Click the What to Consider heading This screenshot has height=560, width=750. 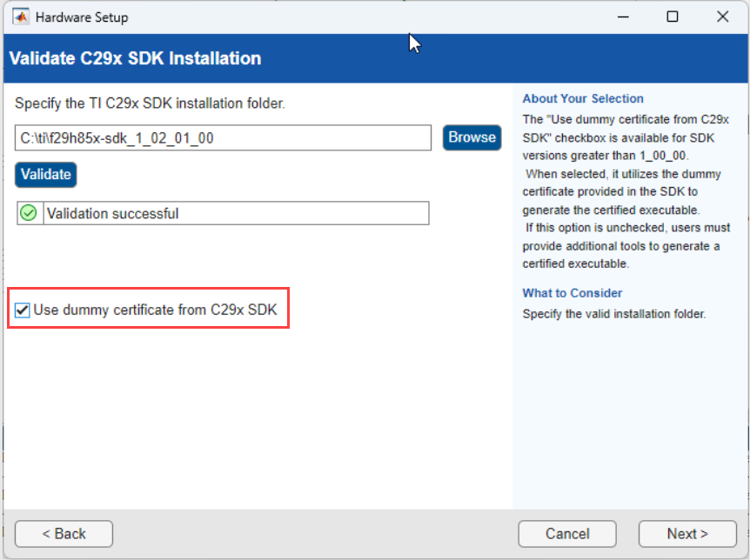click(x=572, y=293)
